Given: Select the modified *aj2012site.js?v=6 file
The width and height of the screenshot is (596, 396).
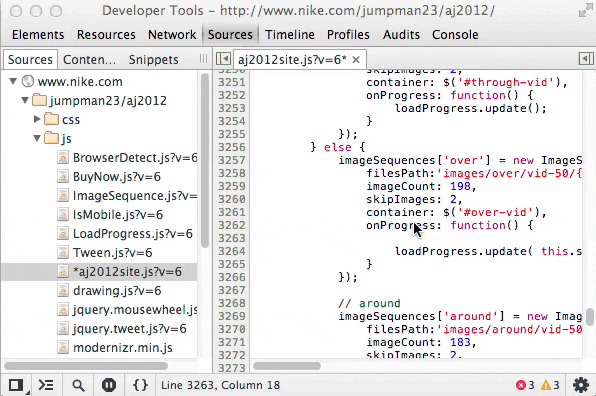Looking at the screenshot, I should (99, 271).
